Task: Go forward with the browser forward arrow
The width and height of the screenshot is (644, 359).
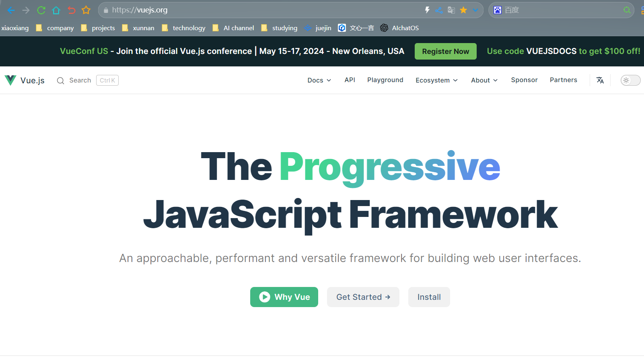Action: (x=26, y=10)
